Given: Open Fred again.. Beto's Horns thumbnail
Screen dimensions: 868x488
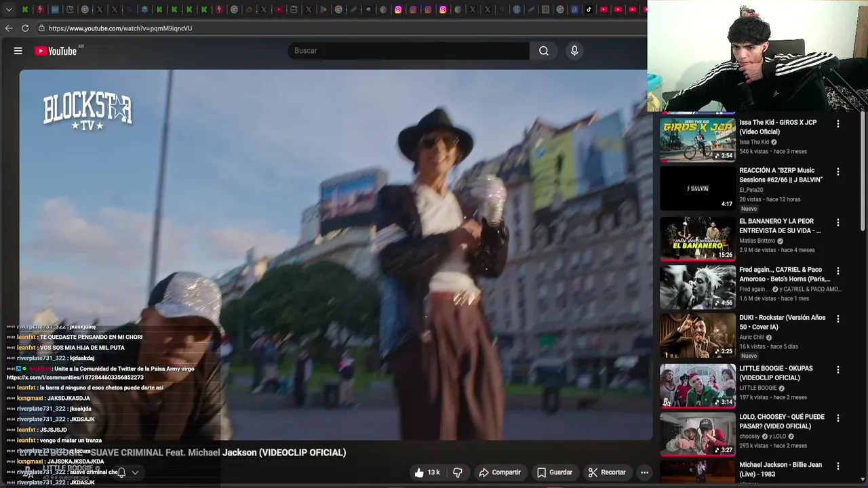Looking at the screenshot, I should [698, 287].
